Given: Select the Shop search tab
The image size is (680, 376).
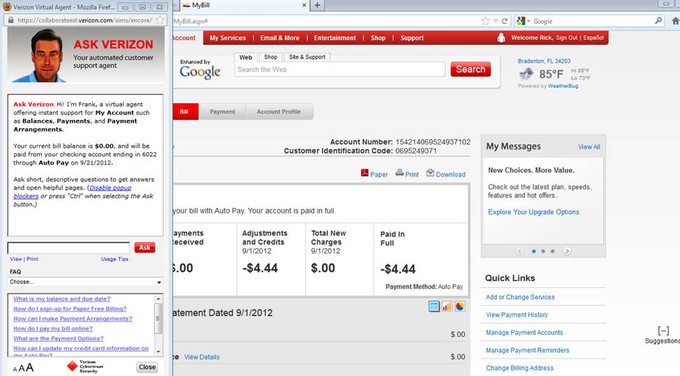Looking at the screenshot, I should pos(271,57).
